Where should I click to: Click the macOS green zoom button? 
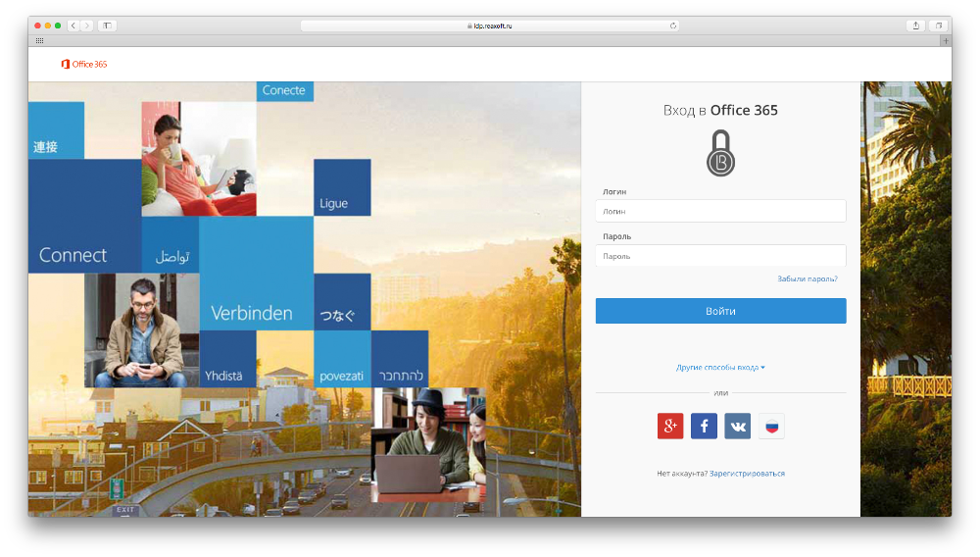pos(58,25)
